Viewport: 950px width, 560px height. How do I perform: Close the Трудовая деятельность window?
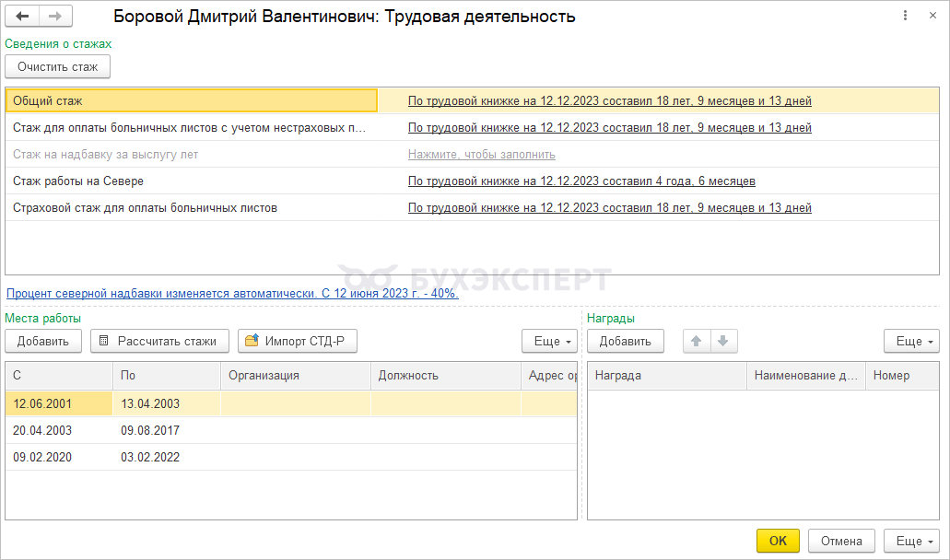pos(933,16)
